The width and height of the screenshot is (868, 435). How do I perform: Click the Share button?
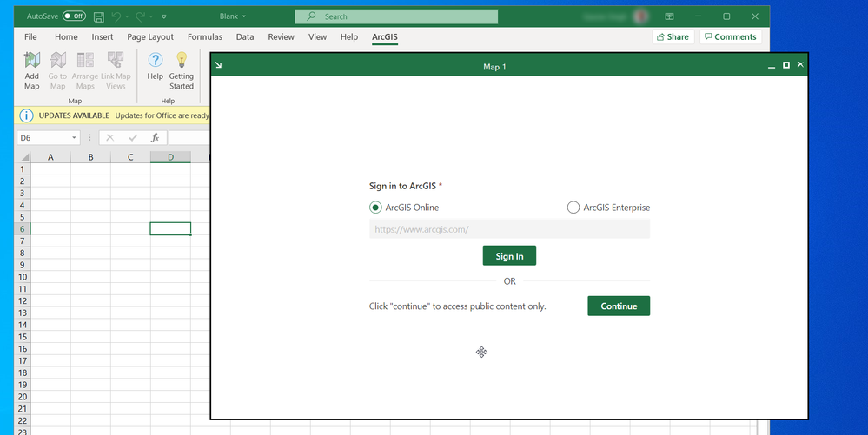click(x=673, y=37)
